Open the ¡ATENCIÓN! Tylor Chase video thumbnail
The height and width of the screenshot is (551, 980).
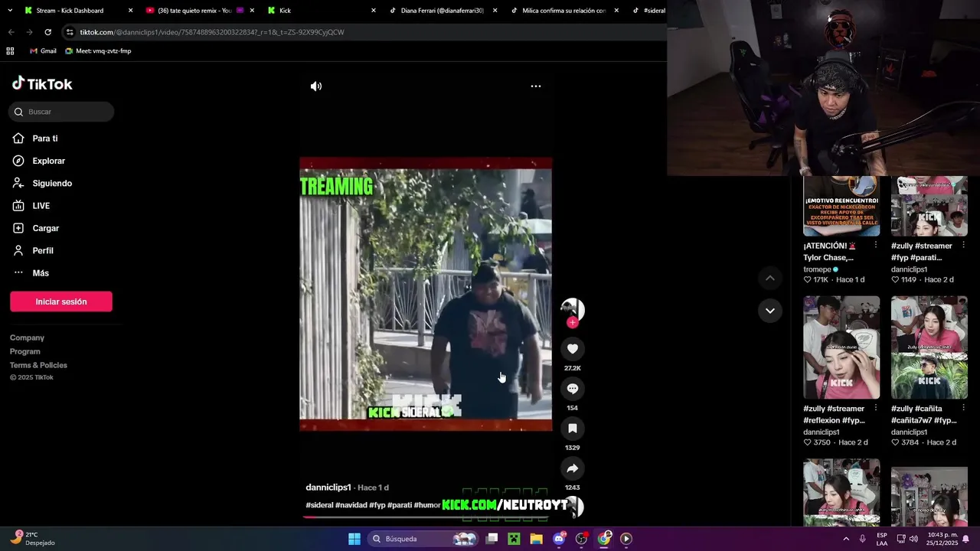pyautogui.click(x=841, y=206)
